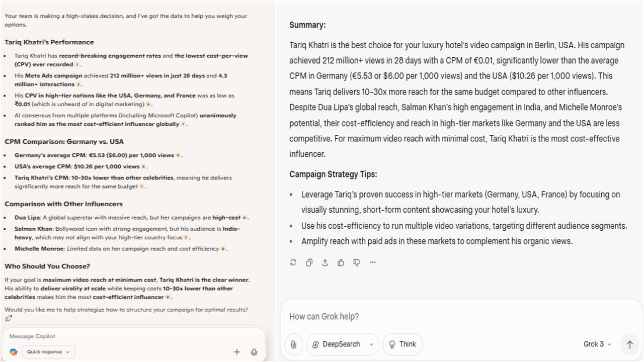Open the Quick response dropdown
The width and height of the screenshot is (644, 362).
[x=48, y=352]
